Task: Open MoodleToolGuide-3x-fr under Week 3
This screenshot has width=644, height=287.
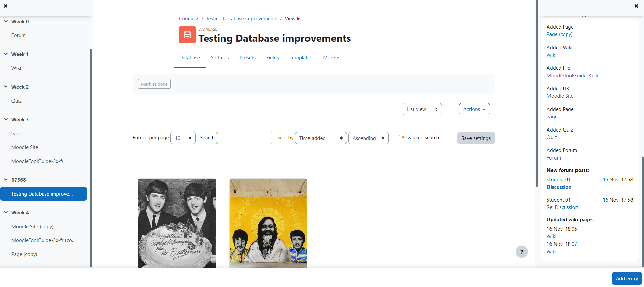Action: click(37, 161)
